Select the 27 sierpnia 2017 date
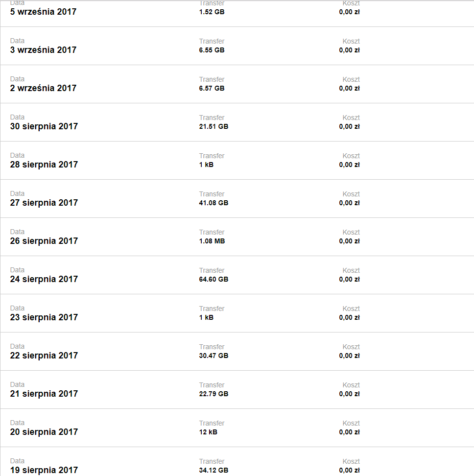This screenshot has width=474, height=476. click(44, 203)
